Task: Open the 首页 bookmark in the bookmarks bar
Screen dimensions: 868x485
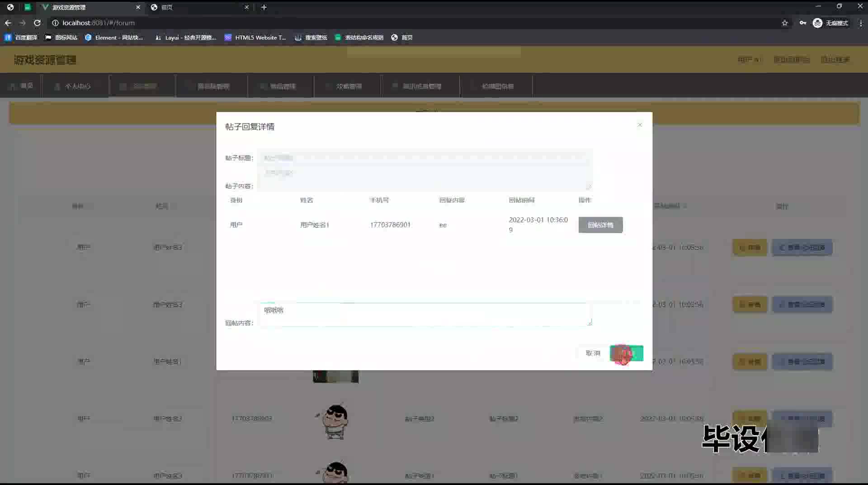Action: [x=402, y=38]
